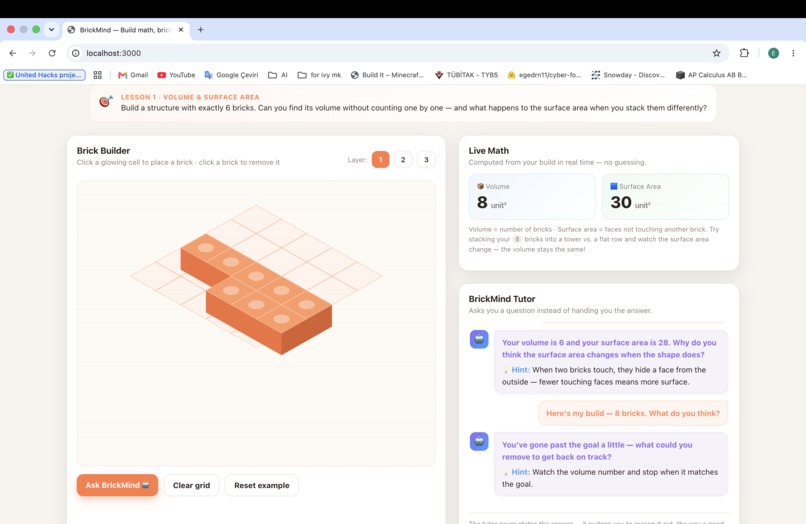806x524 pixels.
Task: Click the BrickMind Tutor heading
Action: tap(502, 299)
